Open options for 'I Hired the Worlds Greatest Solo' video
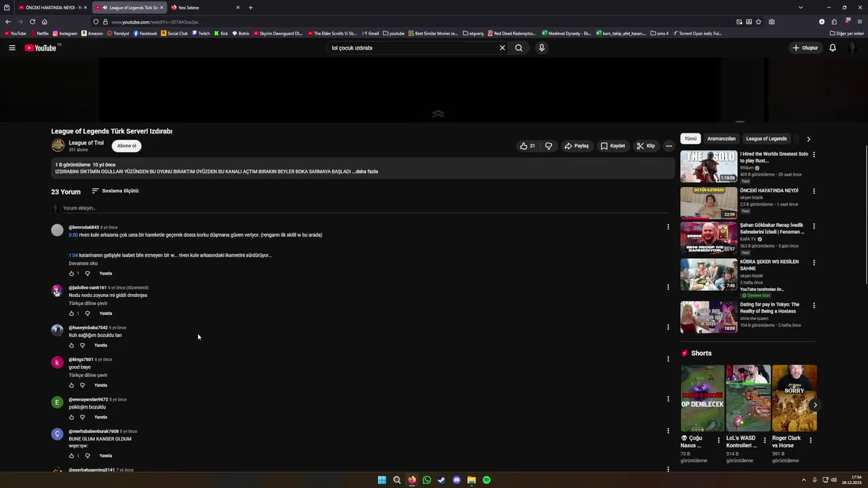The height and width of the screenshot is (488, 868). [x=814, y=155]
